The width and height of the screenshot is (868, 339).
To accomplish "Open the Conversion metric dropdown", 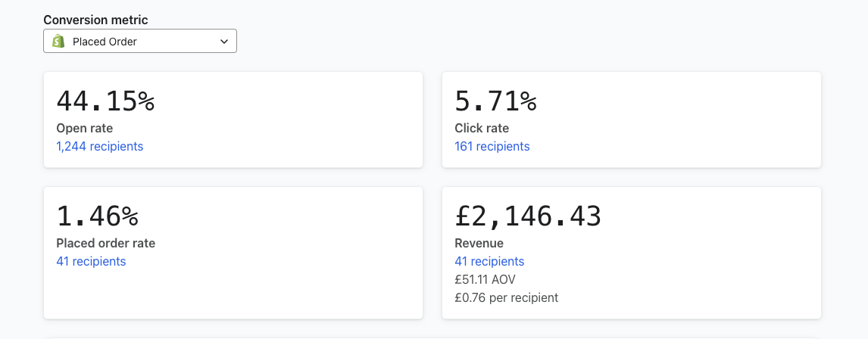I will pos(139,42).
